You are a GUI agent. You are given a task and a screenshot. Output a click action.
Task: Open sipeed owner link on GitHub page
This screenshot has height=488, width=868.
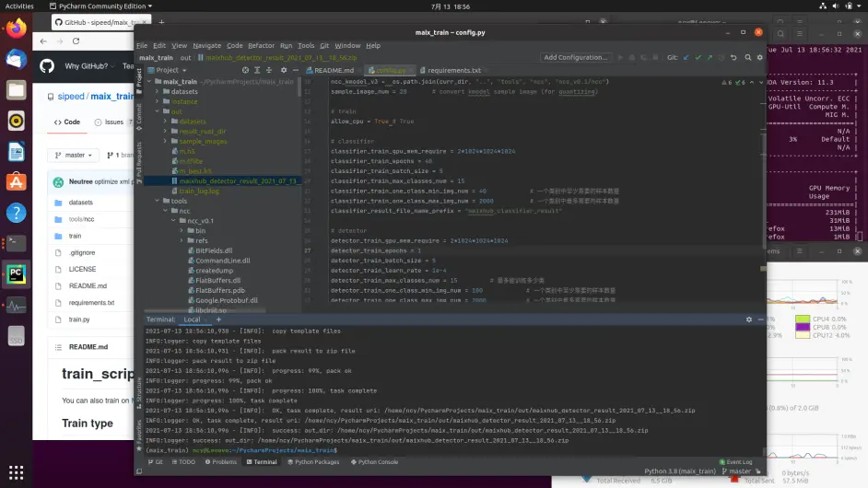[71, 97]
